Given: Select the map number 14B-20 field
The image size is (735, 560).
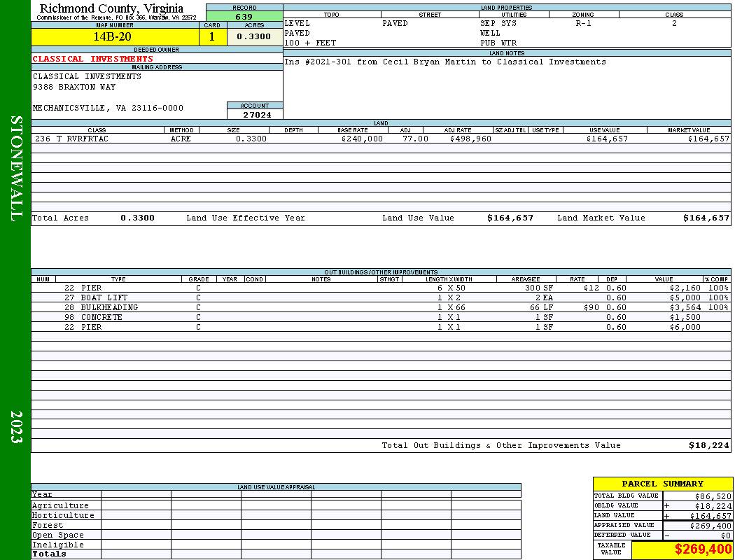Looking at the screenshot, I should tap(115, 37).
